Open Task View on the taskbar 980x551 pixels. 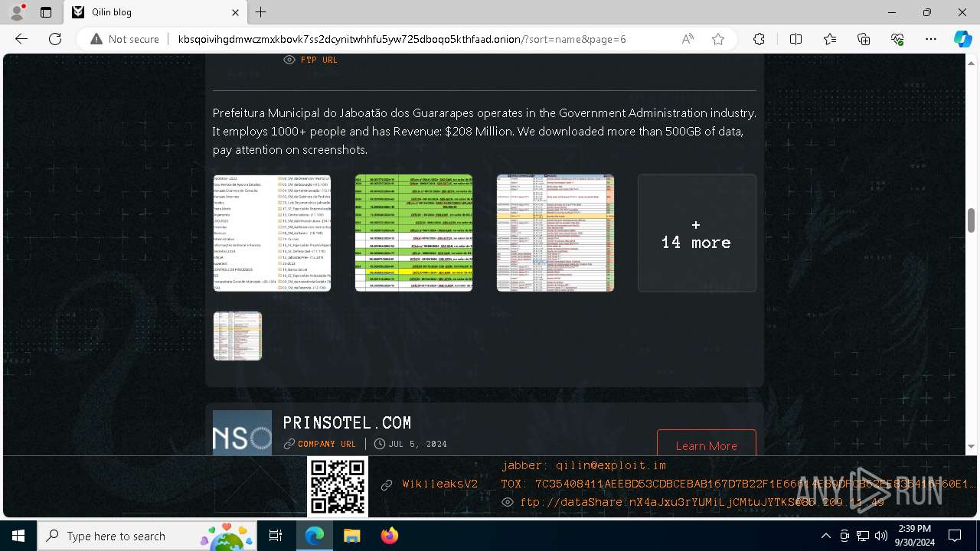tap(276, 536)
